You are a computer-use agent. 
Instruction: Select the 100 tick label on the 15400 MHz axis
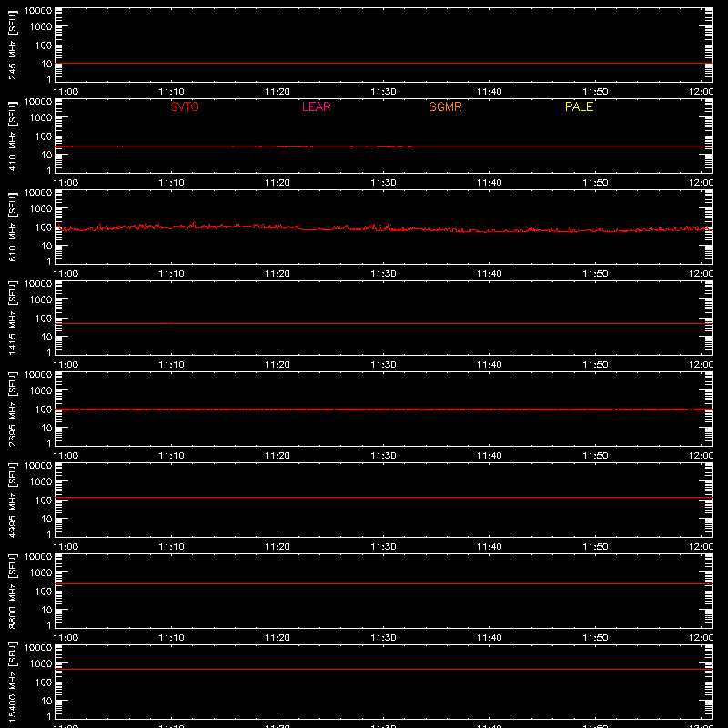click(44, 682)
